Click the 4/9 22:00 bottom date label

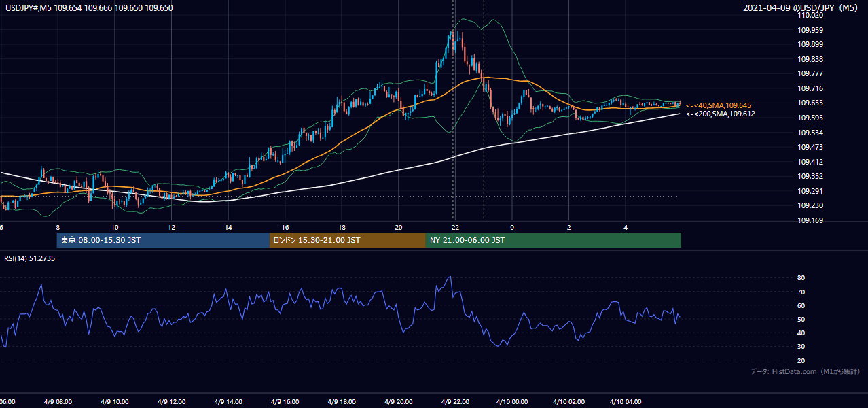(x=455, y=401)
